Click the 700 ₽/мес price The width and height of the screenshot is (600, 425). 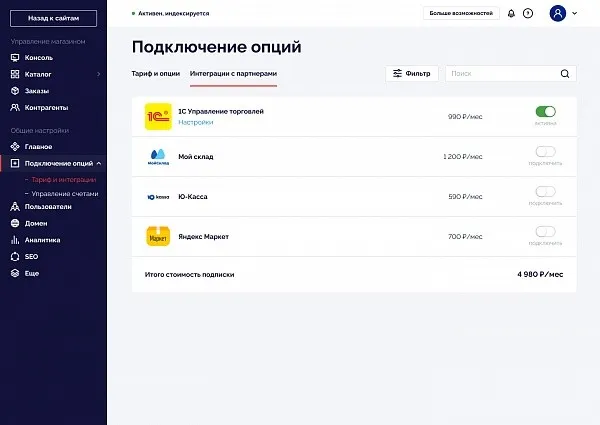click(x=465, y=236)
